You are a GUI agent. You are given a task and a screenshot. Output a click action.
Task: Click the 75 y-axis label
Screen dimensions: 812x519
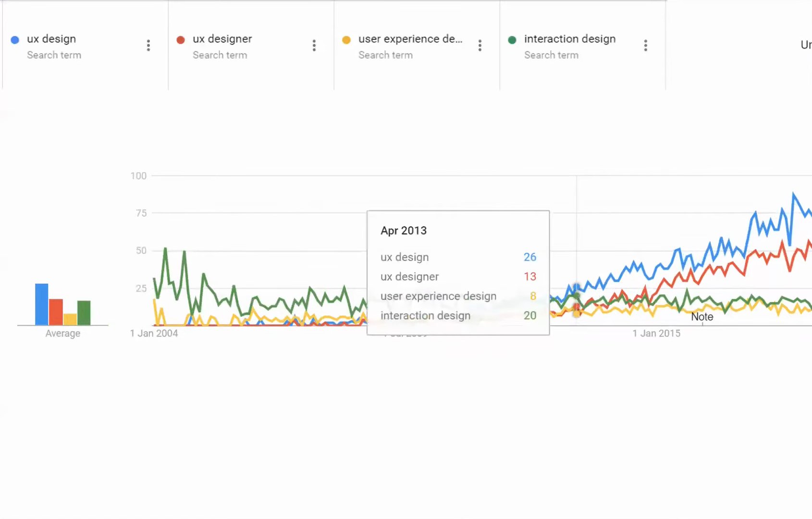coord(141,213)
